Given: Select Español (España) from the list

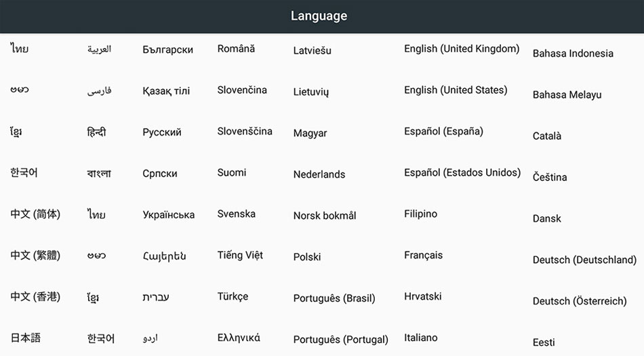Looking at the screenshot, I should 443,132.
